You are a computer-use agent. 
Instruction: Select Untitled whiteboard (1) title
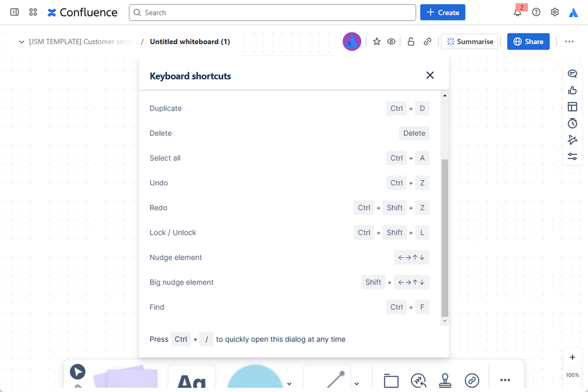[x=190, y=42]
